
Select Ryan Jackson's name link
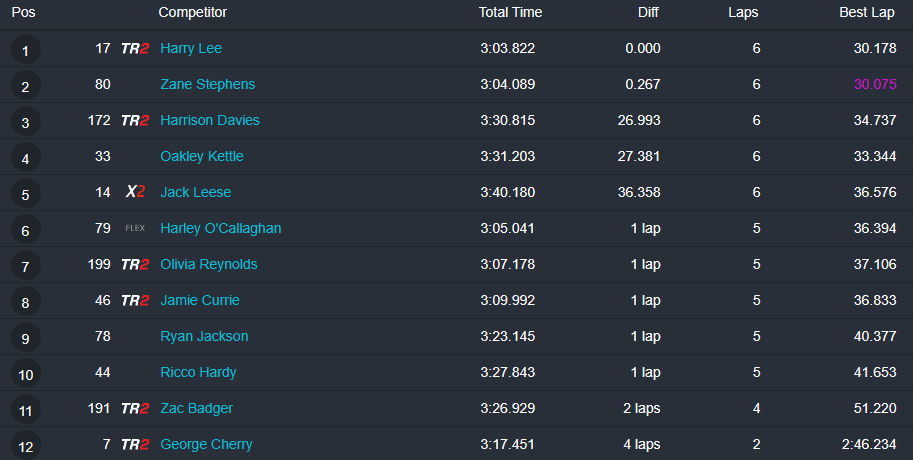204,337
